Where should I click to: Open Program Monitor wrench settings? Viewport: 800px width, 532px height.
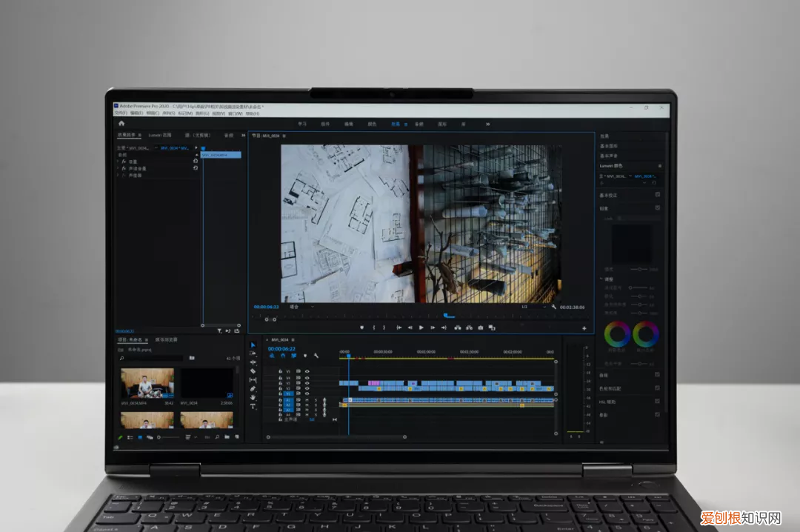click(554, 307)
